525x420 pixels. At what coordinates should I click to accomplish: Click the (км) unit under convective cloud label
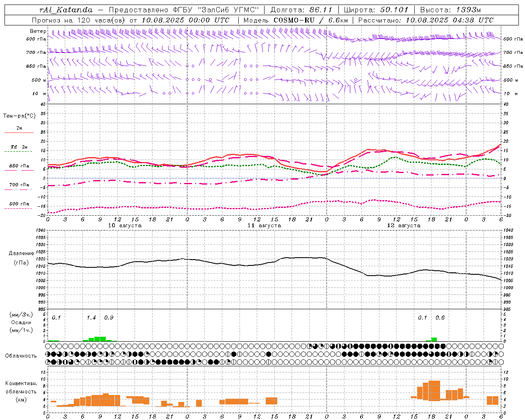tap(21, 399)
